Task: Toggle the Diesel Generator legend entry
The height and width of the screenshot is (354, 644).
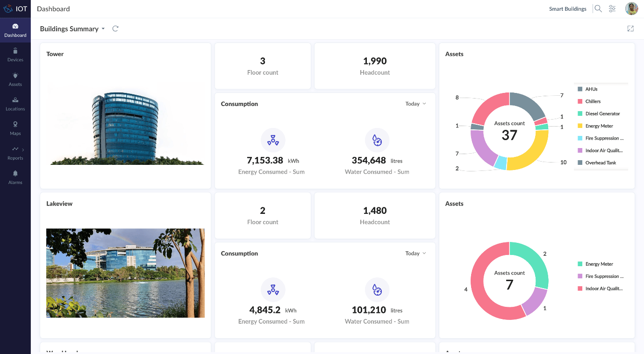Action: pyautogui.click(x=602, y=114)
